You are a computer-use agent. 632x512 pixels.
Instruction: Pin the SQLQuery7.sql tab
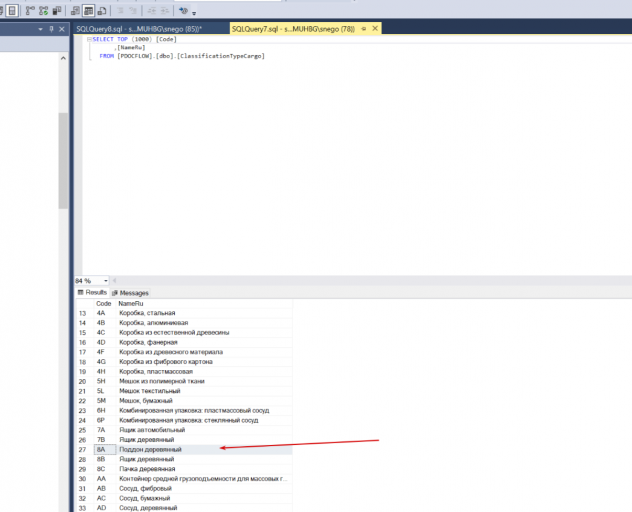click(x=364, y=29)
